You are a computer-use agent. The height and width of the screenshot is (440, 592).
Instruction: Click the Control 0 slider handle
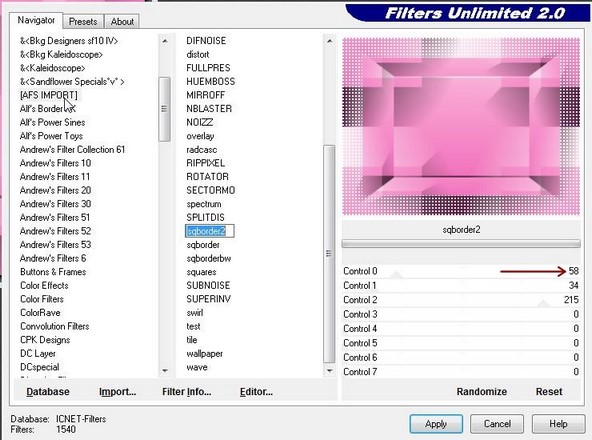[x=396, y=274]
